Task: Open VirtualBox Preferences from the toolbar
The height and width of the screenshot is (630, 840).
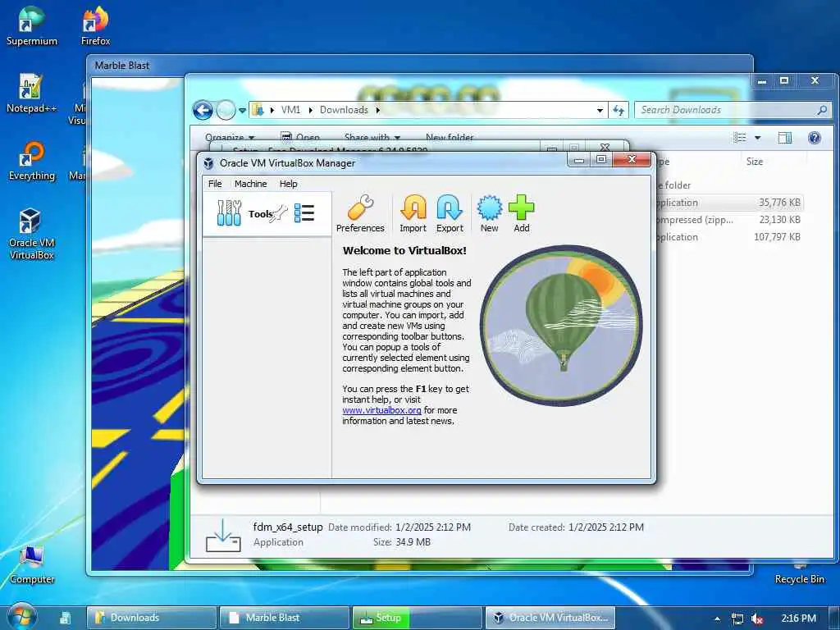Action: 360,213
